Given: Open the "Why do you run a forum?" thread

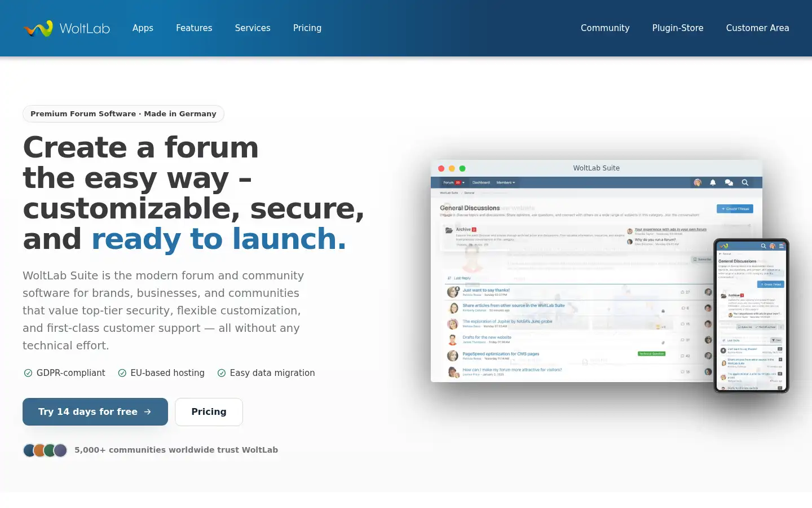Looking at the screenshot, I should [655, 239].
